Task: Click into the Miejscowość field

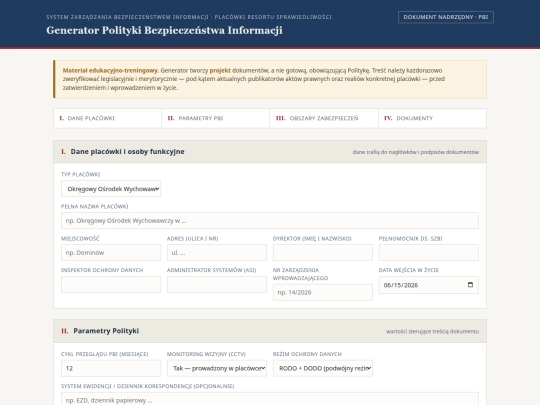Action: (111, 252)
